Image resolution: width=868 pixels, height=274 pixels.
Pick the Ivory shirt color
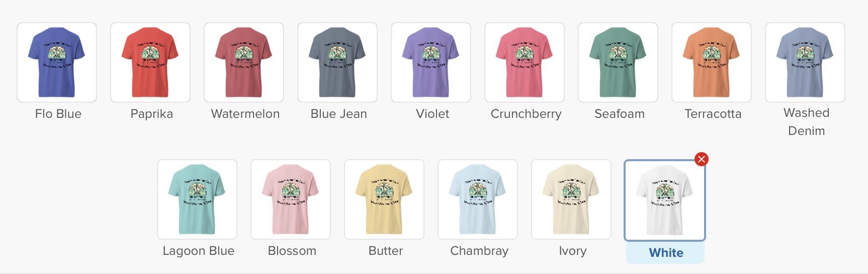point(571,199)
